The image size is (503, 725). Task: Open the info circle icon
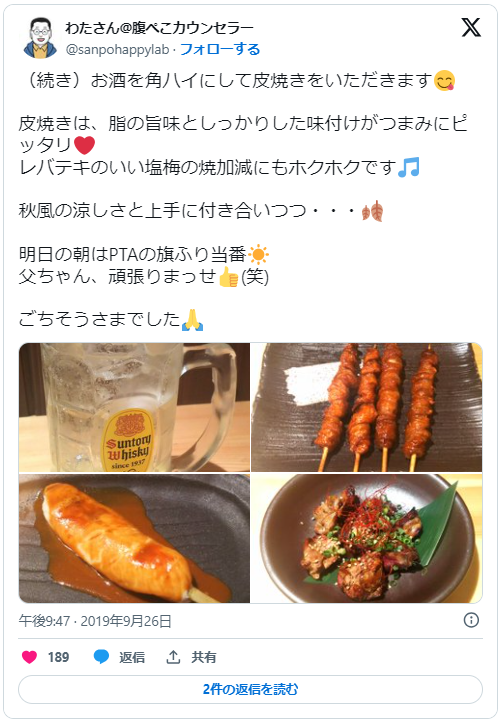[x=471, y=620]
